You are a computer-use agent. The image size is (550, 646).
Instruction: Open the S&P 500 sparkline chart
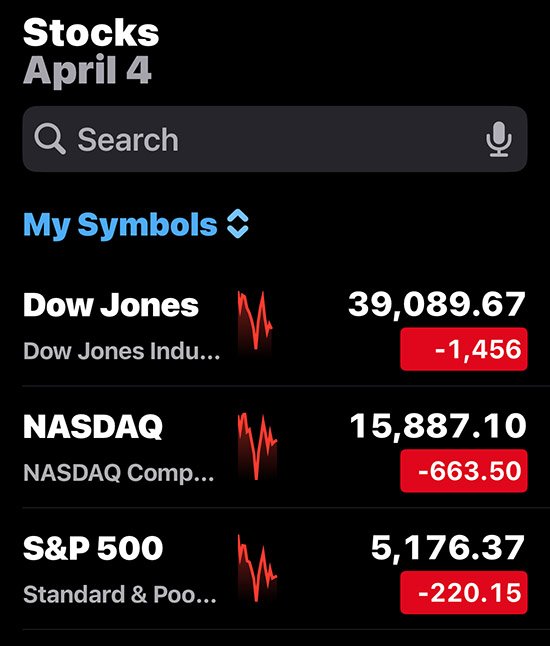pos(257,568)
